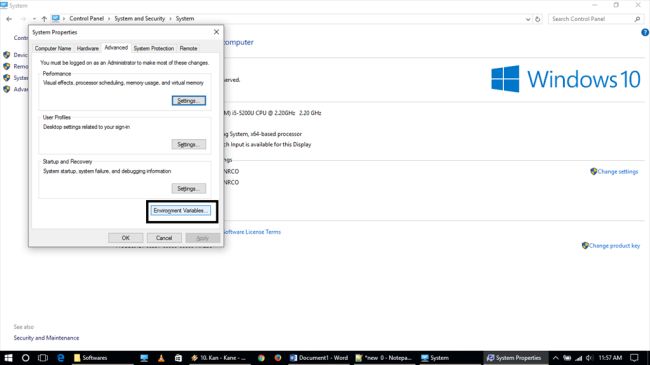650x365 pixels.
Task: Select the Advanced tab
Action: pos(116,48)
